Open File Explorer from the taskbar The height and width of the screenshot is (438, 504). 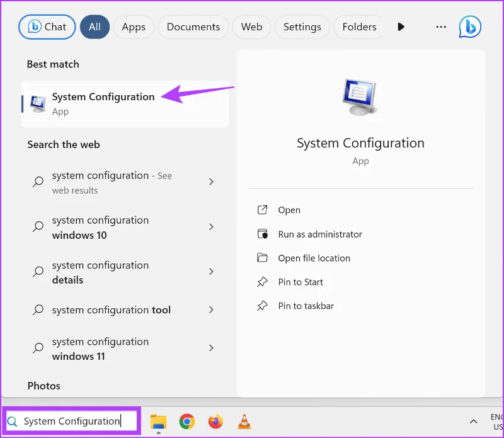[x=159, y=422]
